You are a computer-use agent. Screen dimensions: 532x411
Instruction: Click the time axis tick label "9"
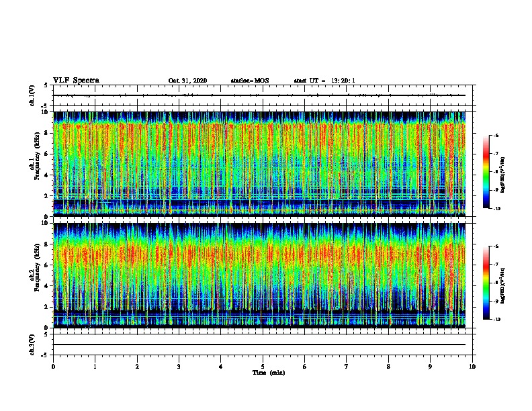coord(430,367)
